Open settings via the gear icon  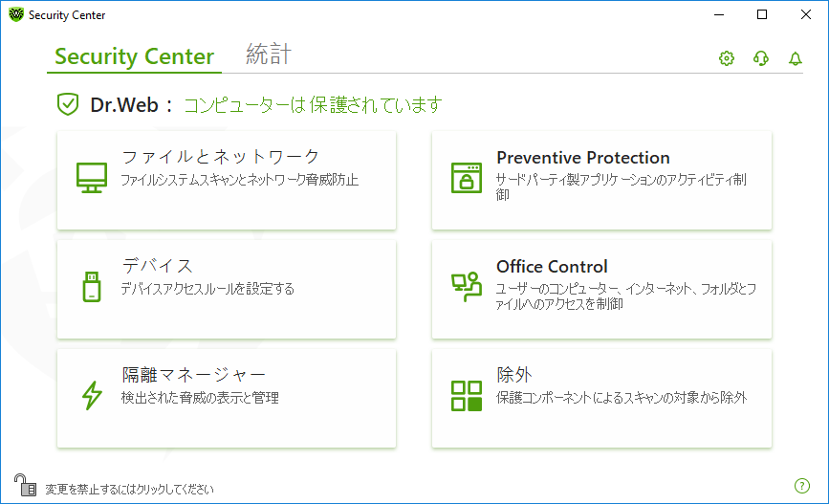click(x=727, y=58)
